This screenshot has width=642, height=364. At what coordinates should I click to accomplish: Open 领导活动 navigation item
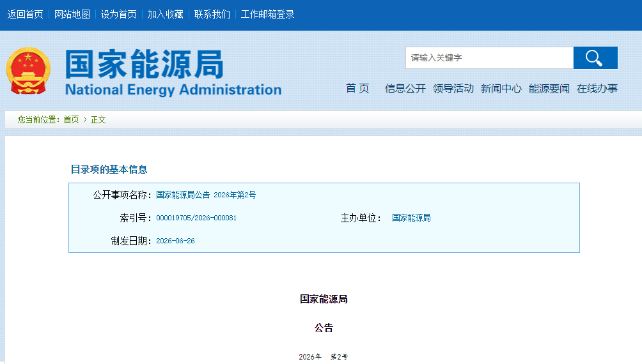453,88
